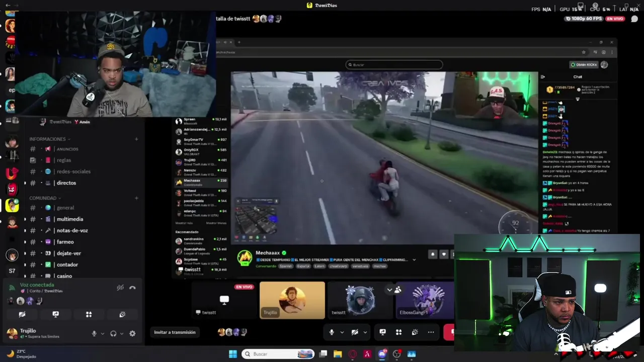
Task: Click the Windows taskbar Buscar search box
Action: tap(278, 354)
